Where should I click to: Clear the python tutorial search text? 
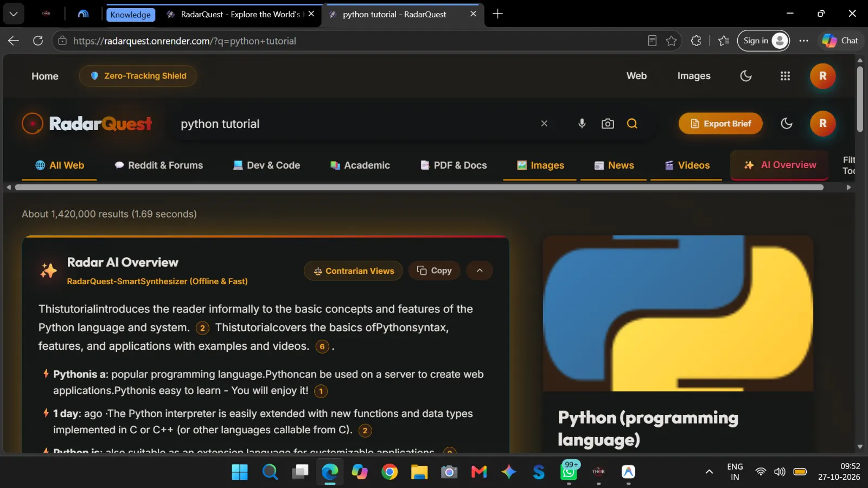coord(544,124)
